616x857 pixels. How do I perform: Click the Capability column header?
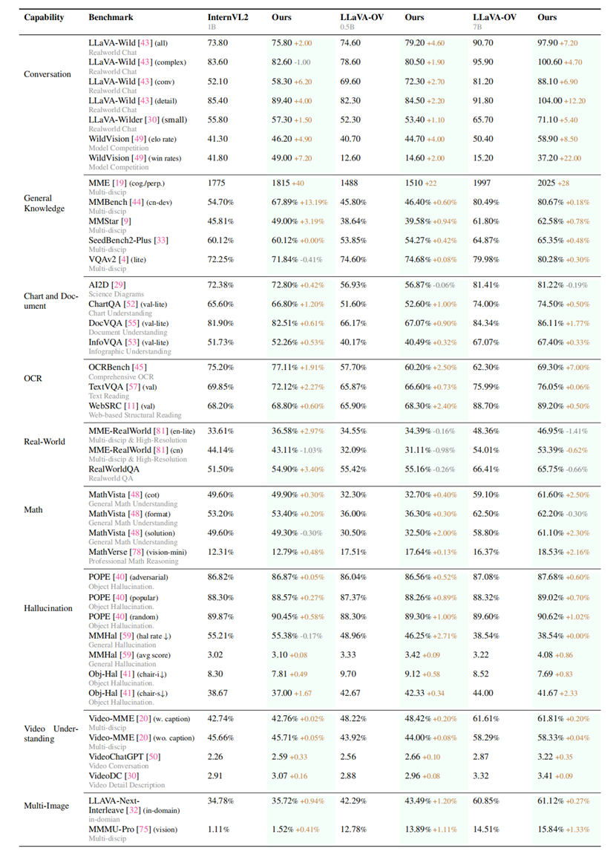44,17
